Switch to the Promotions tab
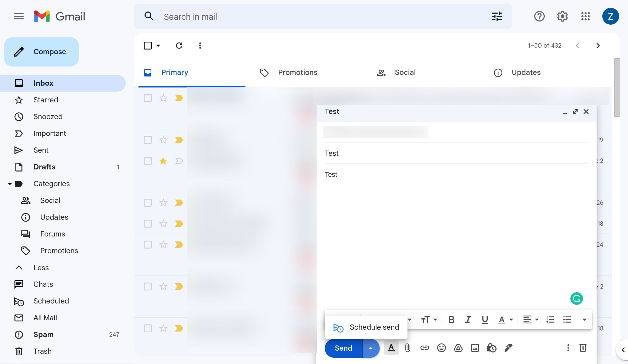 [x=297, y=72]
